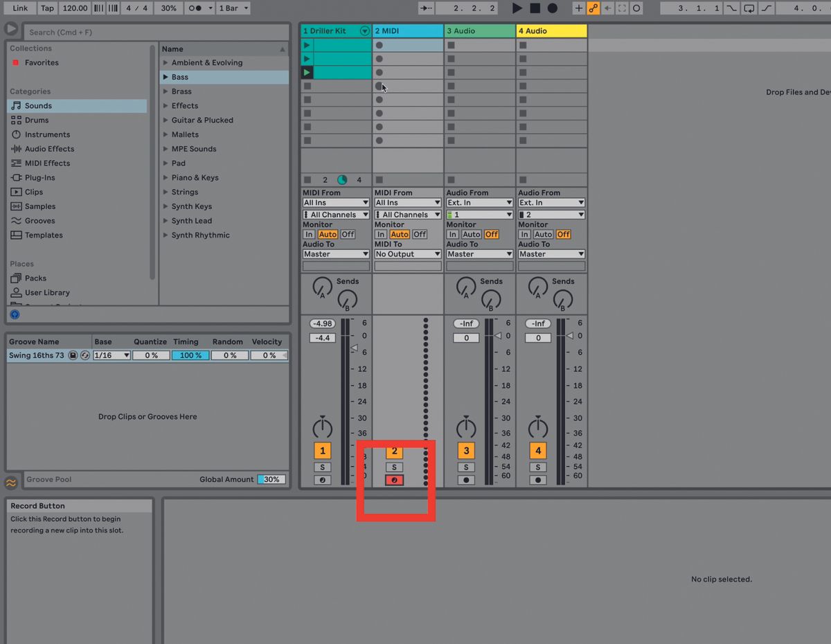Screen dimensions: 831x644
Task: Set track 3 Monitor to In
Action: (453, 235)
